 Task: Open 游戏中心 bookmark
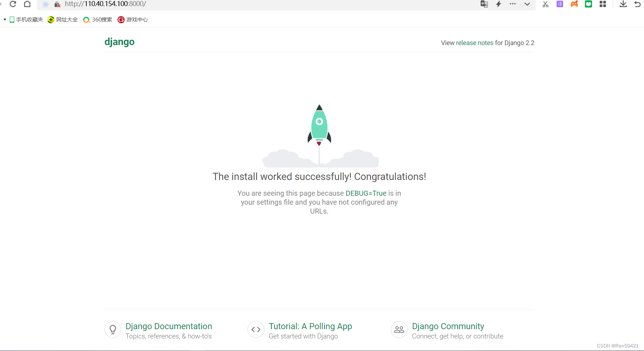point(133,20)
